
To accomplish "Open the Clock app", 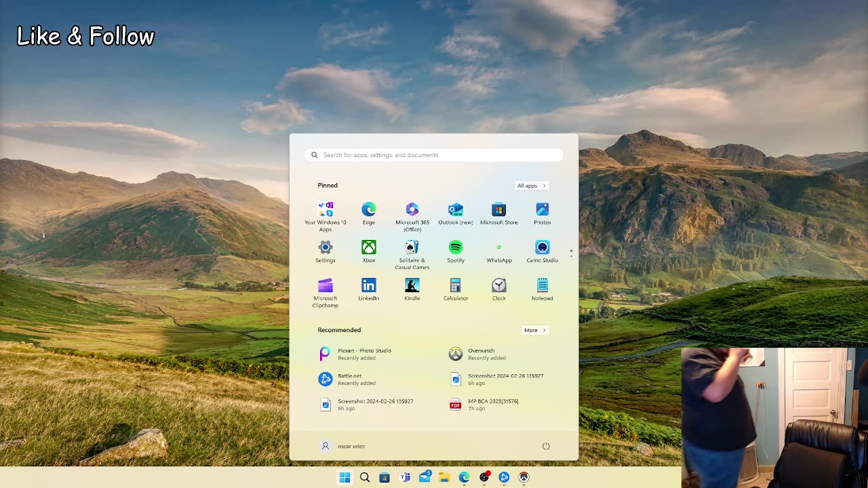I will click(x=499, y=289).
